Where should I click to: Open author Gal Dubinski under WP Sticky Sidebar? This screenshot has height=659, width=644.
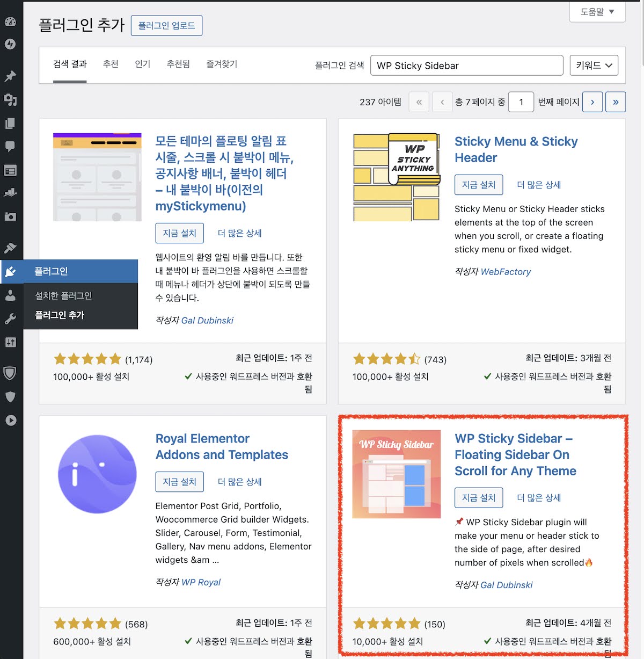[x=507, y=585]
